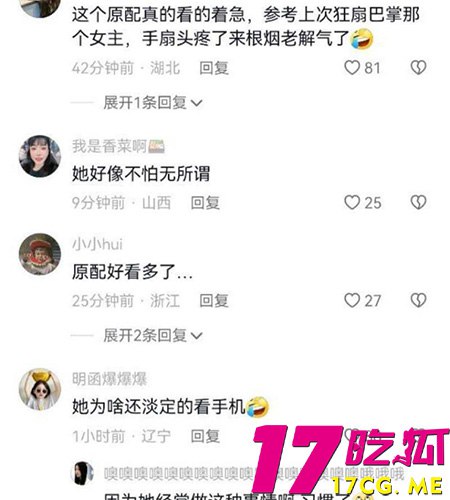Open 明函爆爆爆's avatar picture
Viewport: 450px width, 500px height.
point(40,389)
